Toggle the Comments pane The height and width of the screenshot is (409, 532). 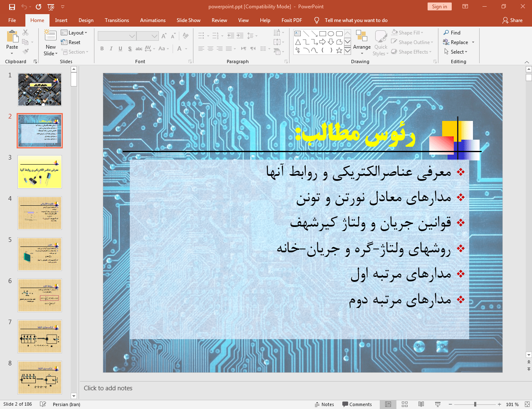pyautogui.click(x=357, y=404)
